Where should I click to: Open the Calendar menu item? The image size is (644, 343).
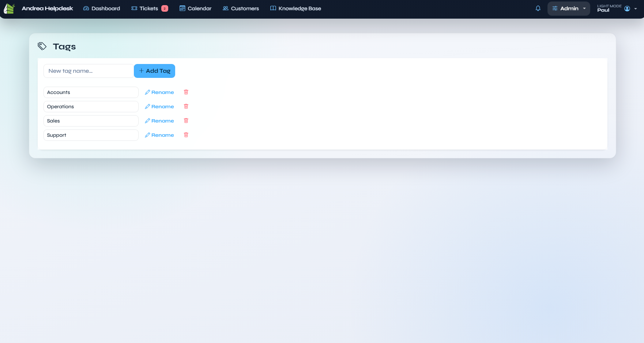click(x=195, y=8)
